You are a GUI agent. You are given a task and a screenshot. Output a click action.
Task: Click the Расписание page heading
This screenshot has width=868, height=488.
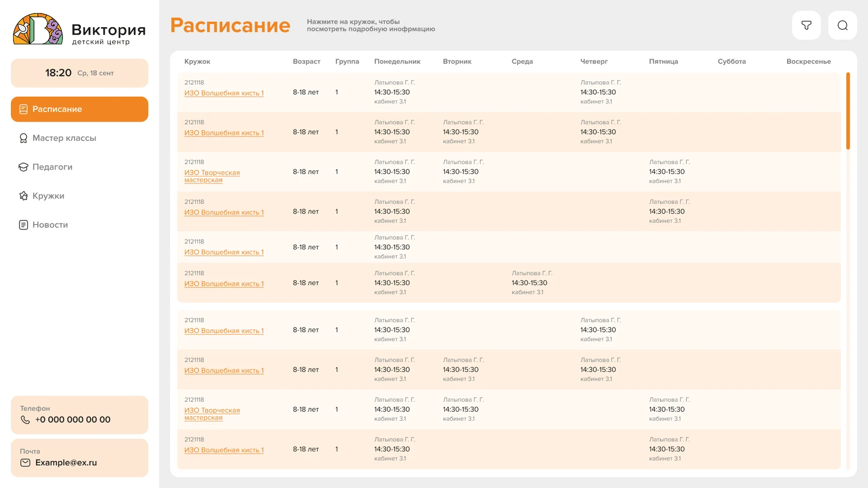pos(231,25)
